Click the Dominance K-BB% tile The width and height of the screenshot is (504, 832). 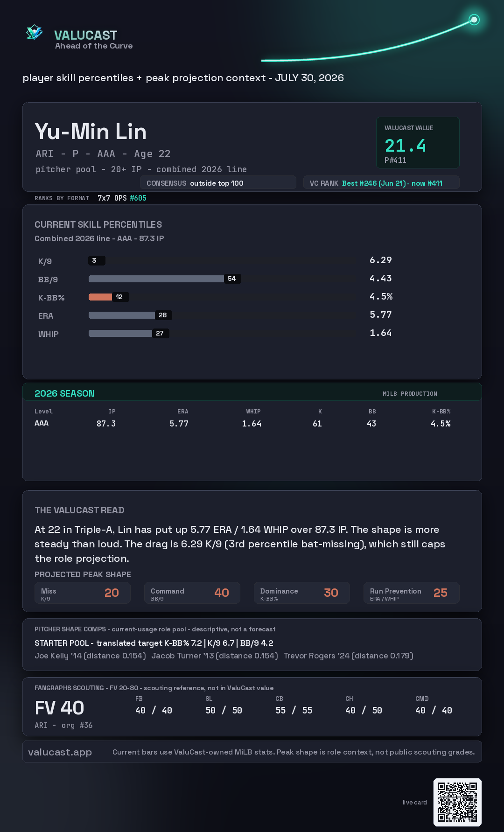pyautogui.click(x=302, y=593)
